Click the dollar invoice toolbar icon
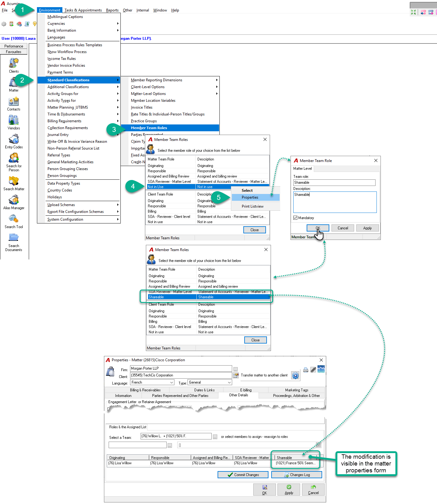The width and height of the screenshot is (437, 504). tap(27, 24)
